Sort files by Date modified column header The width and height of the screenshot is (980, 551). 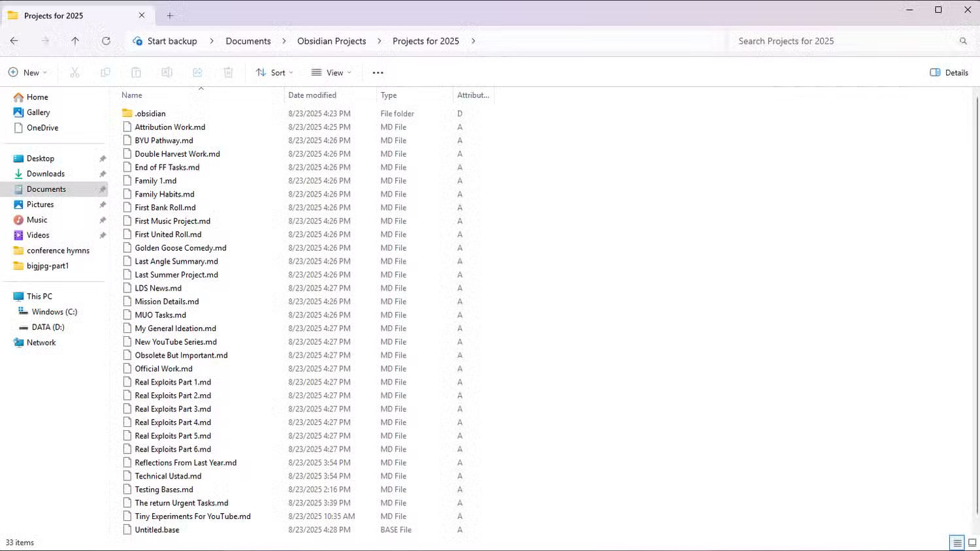coord(312,95)
